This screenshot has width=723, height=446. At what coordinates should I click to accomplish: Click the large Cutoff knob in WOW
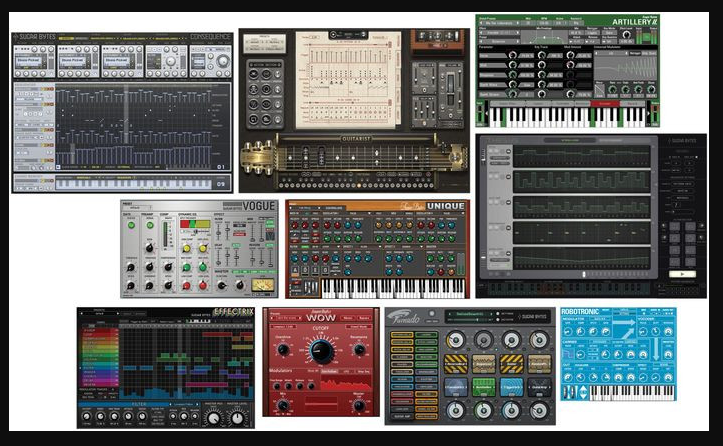320,351
